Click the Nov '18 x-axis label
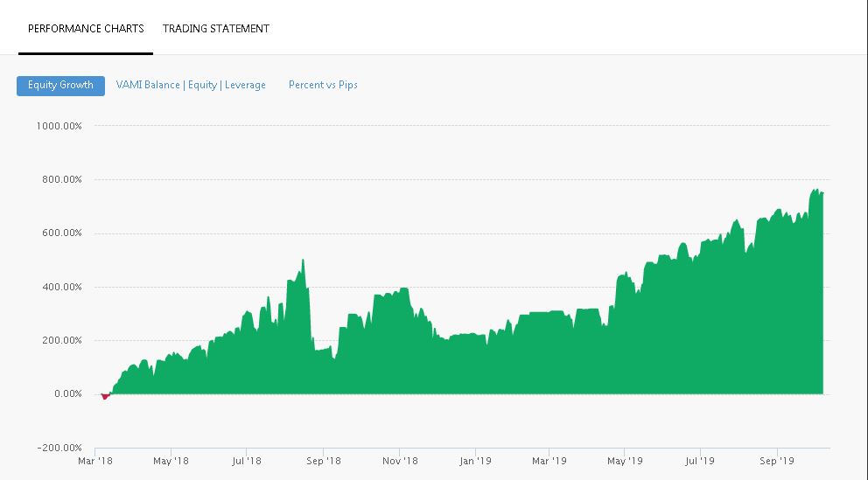This screenshot has height=480, width=868. 400,461
